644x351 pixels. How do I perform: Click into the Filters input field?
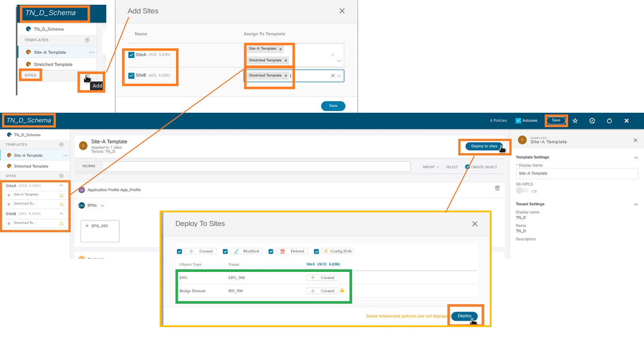pos(256,167)
